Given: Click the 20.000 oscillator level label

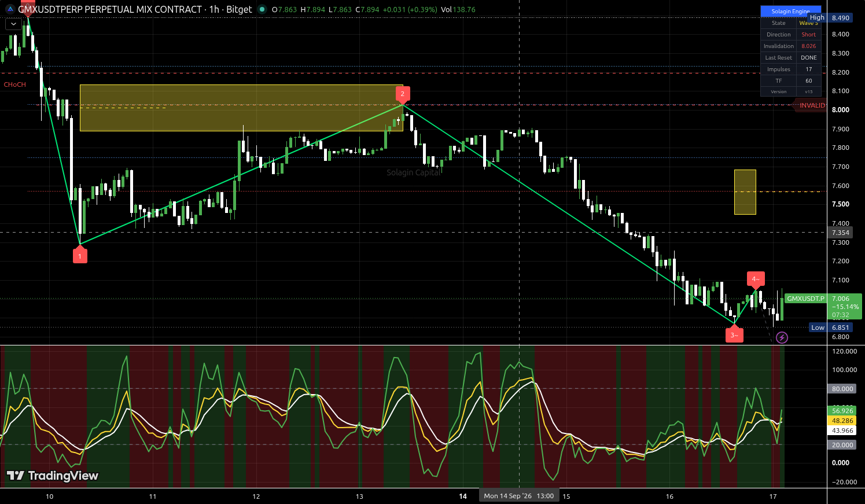Looking at the screenshot, I should point(842,445).
